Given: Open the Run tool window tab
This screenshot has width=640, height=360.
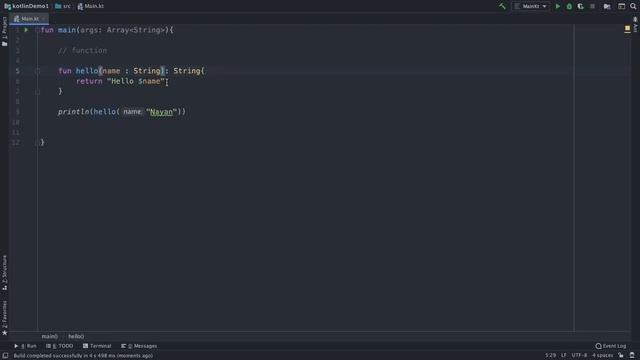Looking at the screenshot, I should (25, 346).
